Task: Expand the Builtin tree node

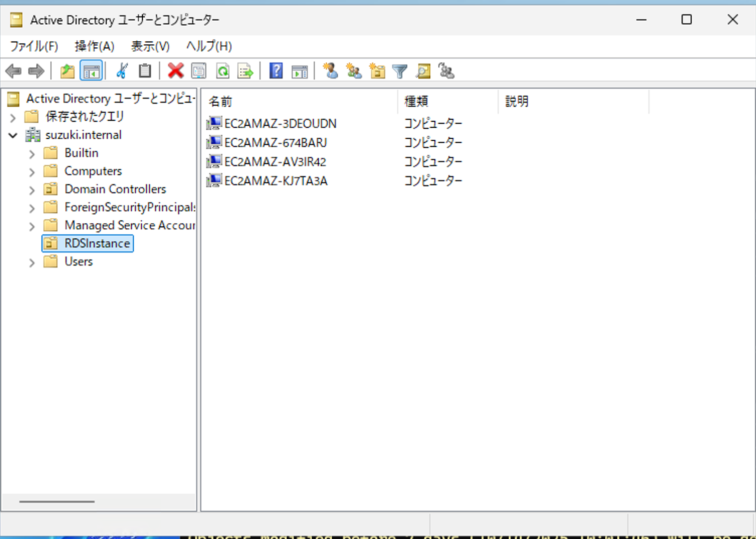Action: (32, 154)
